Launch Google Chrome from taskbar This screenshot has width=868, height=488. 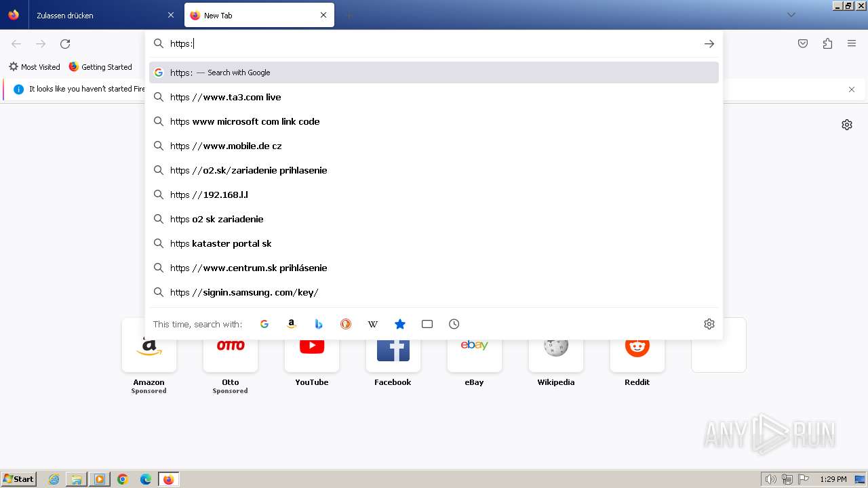click(123, 479)
